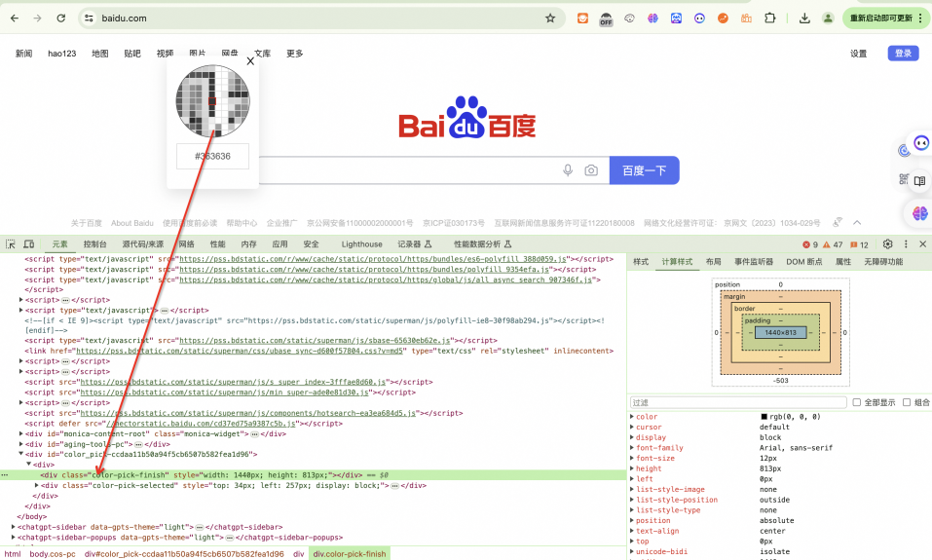Click the 过滤 filter input field
The height and width of the screenshot is (560, 932).
point(738,402)
